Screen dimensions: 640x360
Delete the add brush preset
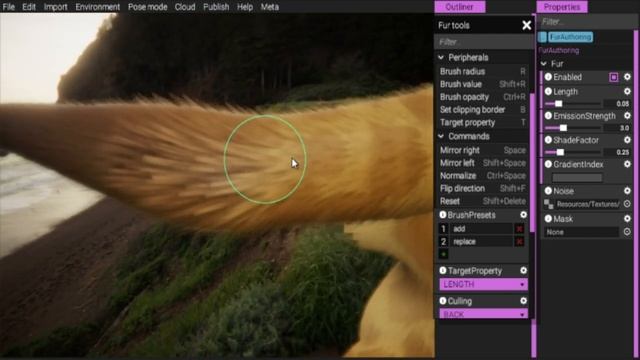pyautogui.click(x=519, y=229)
